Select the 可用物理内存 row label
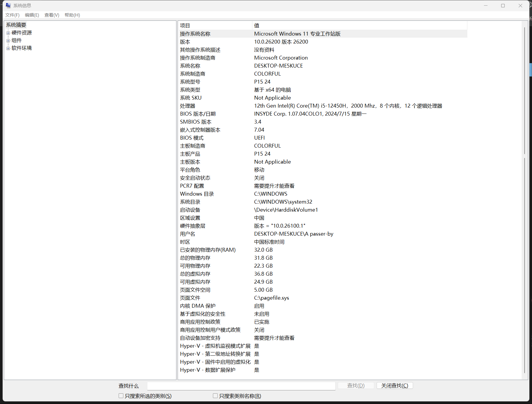 click(x=195, y=266)
